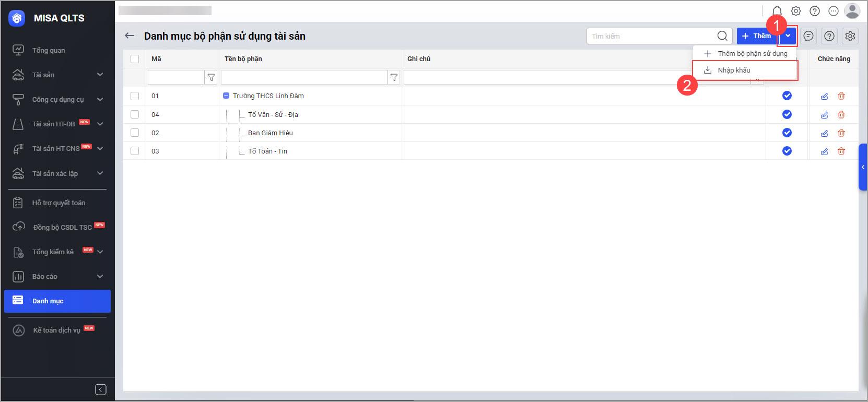
Task: Open the help icon next to feedback icon
Action: (x=829, y=36)
